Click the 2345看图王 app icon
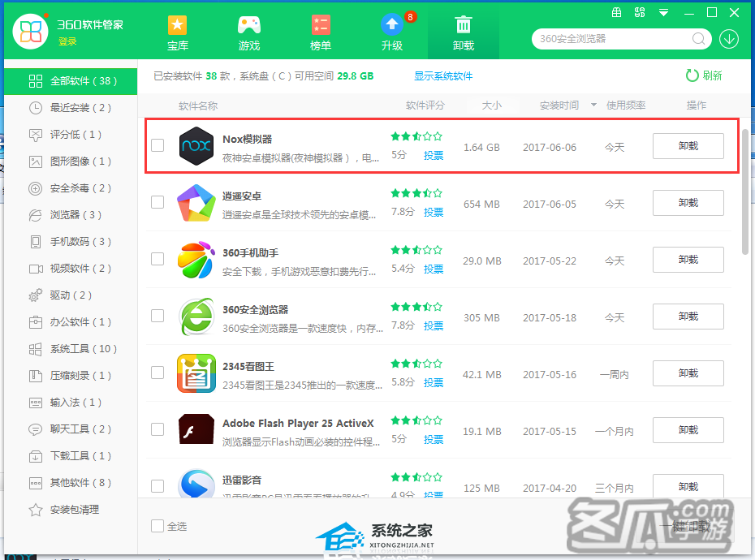This screenshot has width=755, height=560. [196, 373]
